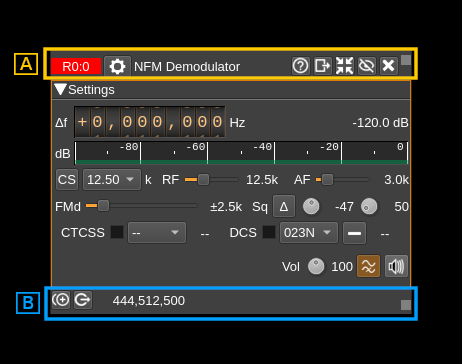
Task: Adjust the AF bandwidth slider
Action: (343, 180)
